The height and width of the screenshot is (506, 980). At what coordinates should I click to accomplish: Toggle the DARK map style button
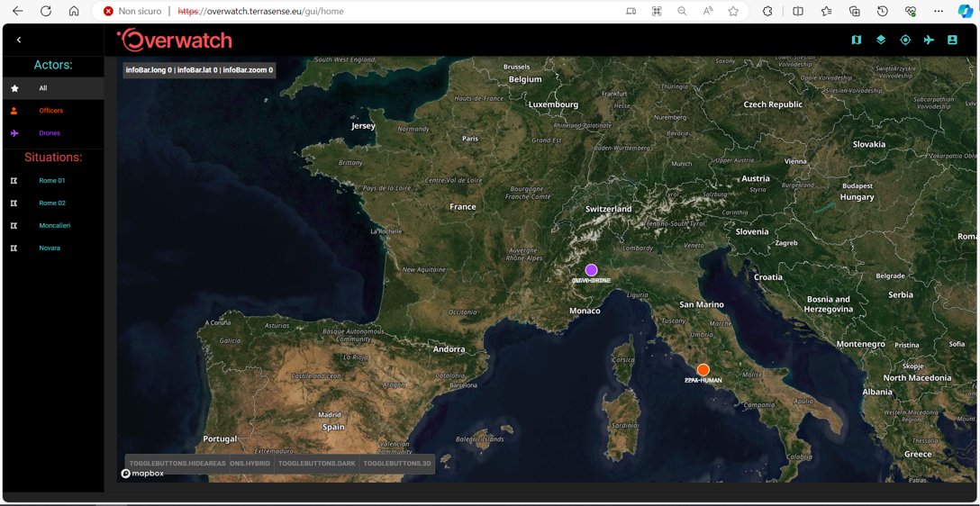pyautogui.click(x=316, y=464)
